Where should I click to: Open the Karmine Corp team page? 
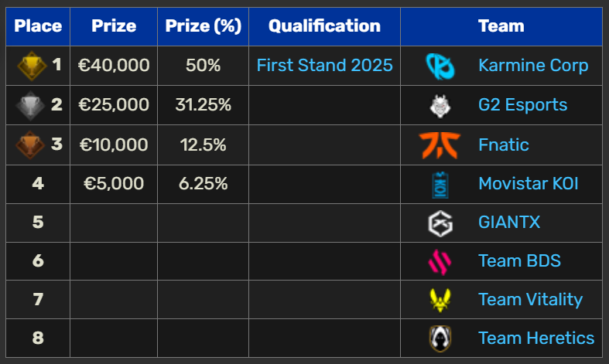533,66
